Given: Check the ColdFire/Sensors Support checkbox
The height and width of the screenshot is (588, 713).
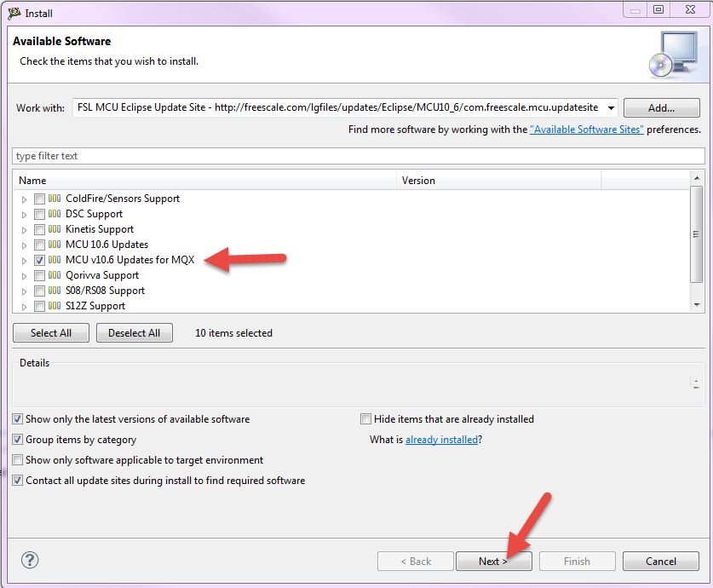Looking at the screenshot, I should (39, 199).
